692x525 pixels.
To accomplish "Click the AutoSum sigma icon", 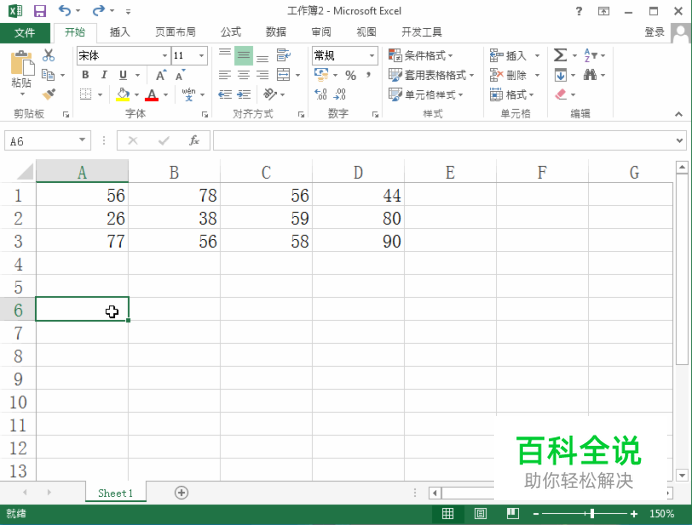I will 560,55.
